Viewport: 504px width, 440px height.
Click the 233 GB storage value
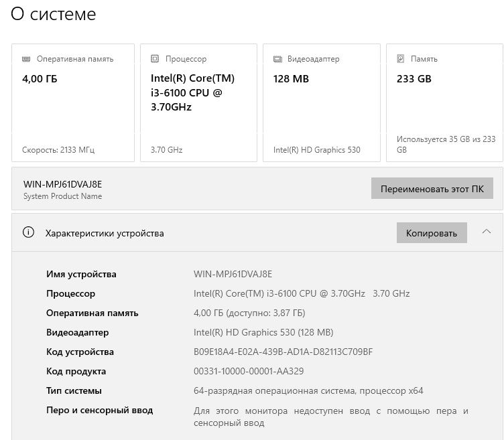414,78
